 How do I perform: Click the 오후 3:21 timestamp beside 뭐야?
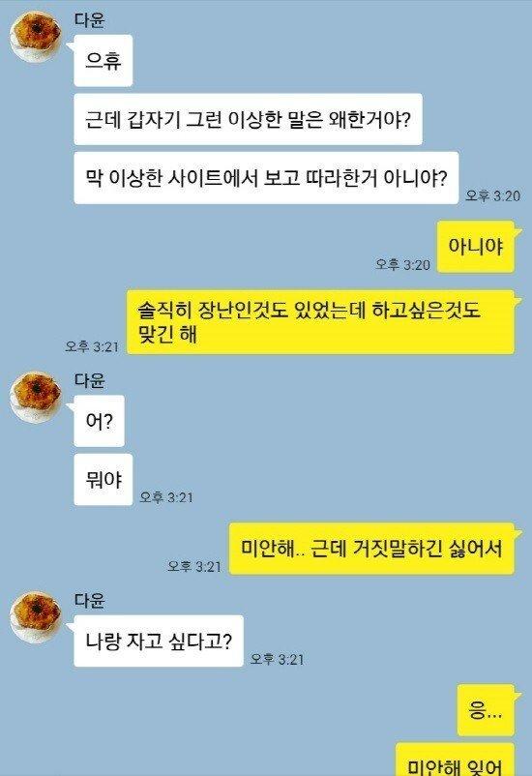tap(166, 497)
